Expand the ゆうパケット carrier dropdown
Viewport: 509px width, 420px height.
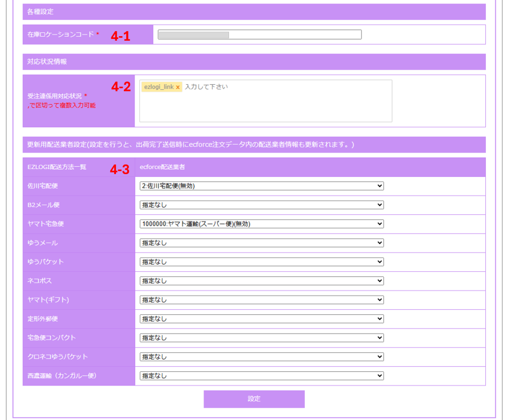pos(261,262)
